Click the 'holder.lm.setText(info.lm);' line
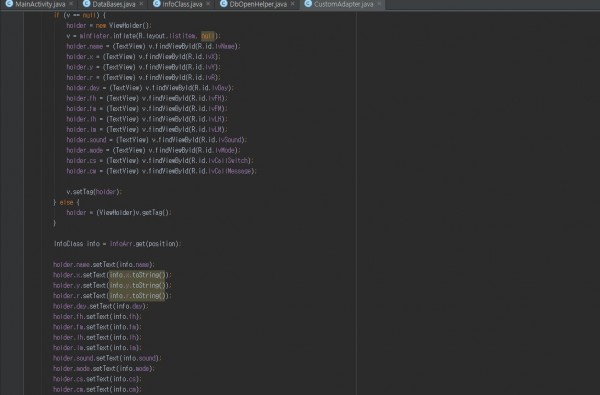The width and height of the screenshot is (600, 395). coord(98,348)
